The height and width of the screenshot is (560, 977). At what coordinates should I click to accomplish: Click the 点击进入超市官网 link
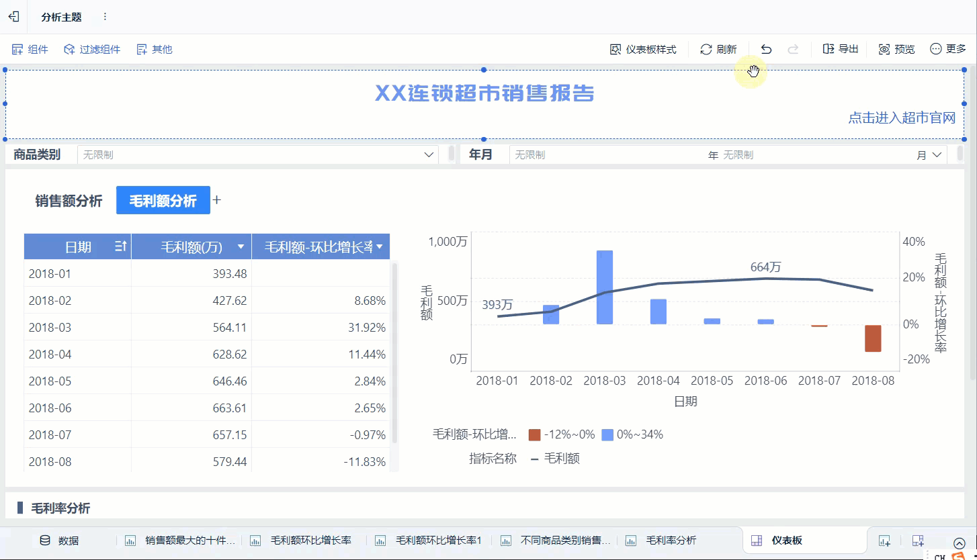pyautogui.click(x=901, y=118)
